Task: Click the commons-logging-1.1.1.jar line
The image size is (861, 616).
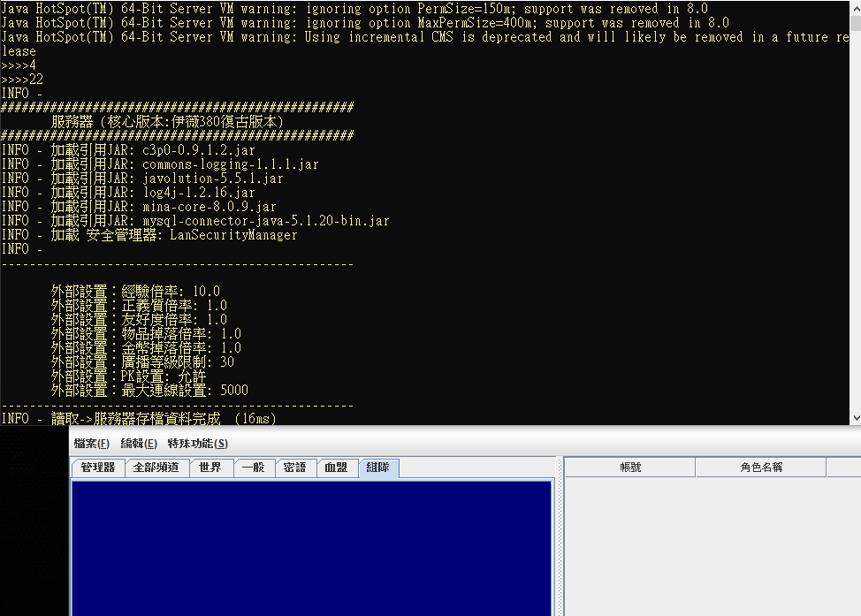Action: (160, 164)
